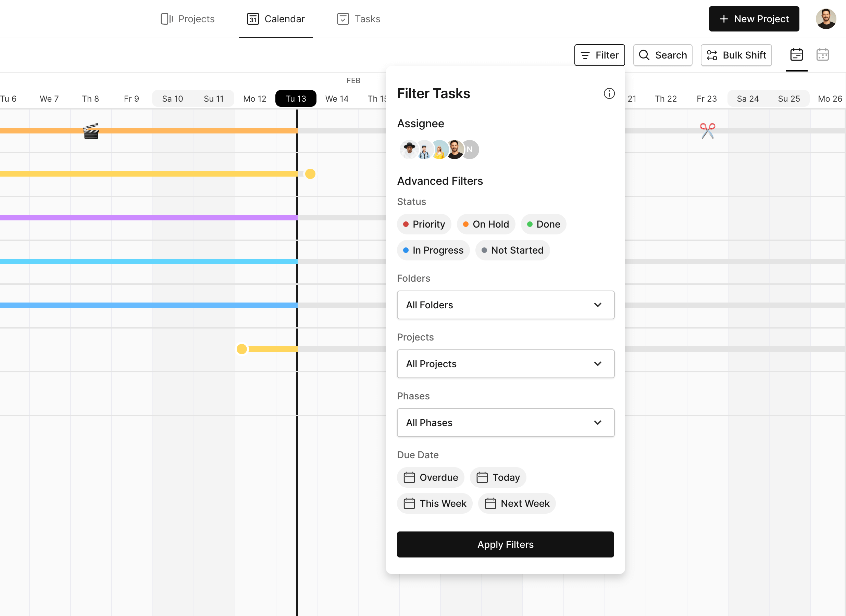Select the Tu 13 date header
The width and height of the screenshot is (846, 616).
tap(296, 99)
